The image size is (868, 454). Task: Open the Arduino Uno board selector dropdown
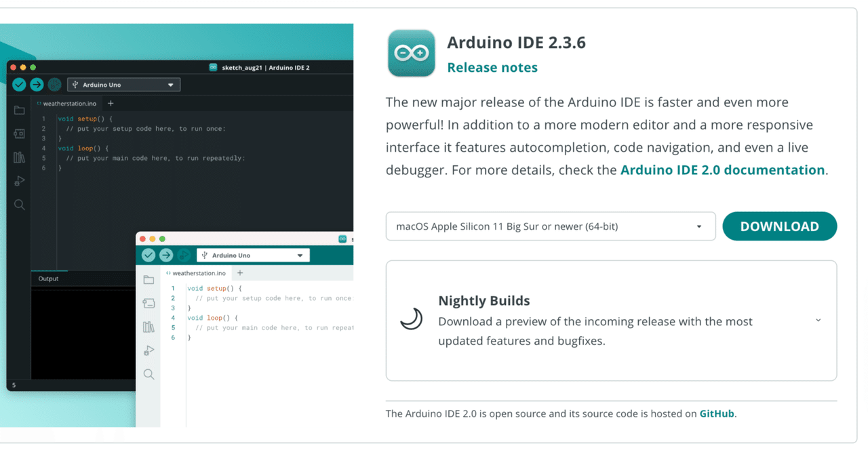123,84
